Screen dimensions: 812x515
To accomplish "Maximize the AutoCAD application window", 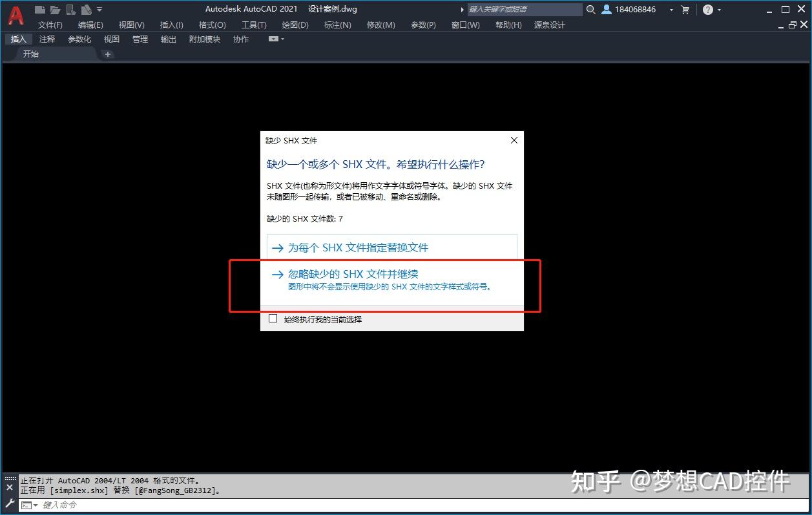I will (786, 10).
